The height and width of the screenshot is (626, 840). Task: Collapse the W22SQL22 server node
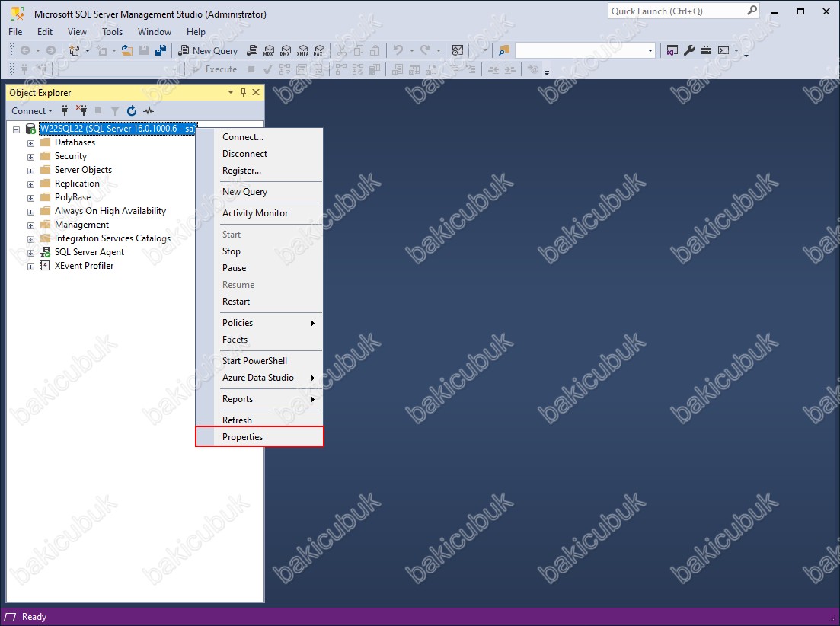coord(17,129)
